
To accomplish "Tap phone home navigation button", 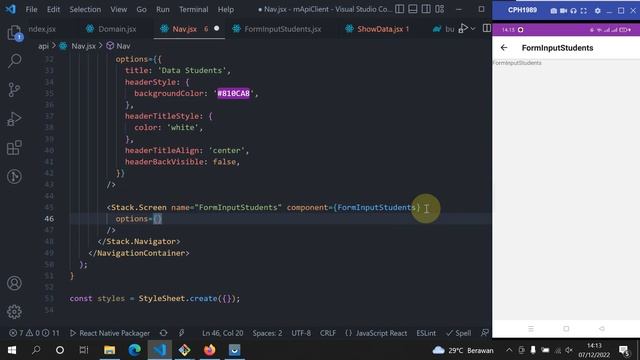I will [566, 329].
